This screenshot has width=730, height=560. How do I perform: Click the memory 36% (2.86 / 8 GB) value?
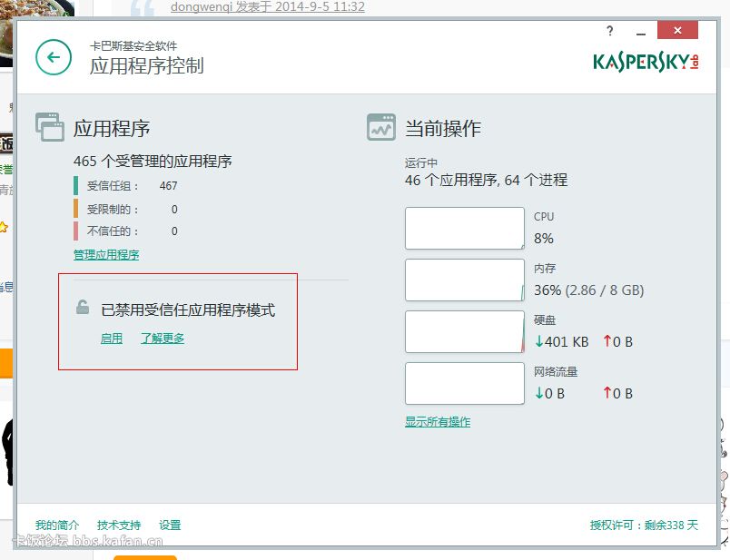tap(589, 290)
